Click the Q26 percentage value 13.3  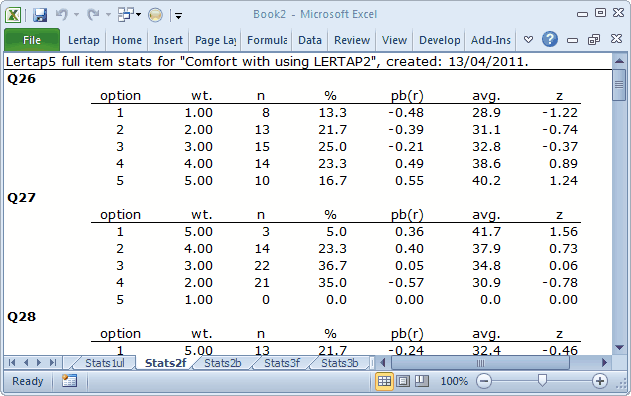332,113
